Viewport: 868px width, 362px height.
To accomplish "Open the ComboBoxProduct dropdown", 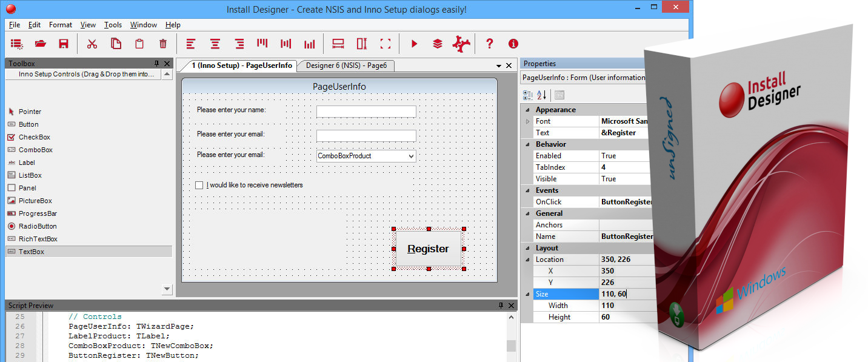I will [x=411, y=156].
